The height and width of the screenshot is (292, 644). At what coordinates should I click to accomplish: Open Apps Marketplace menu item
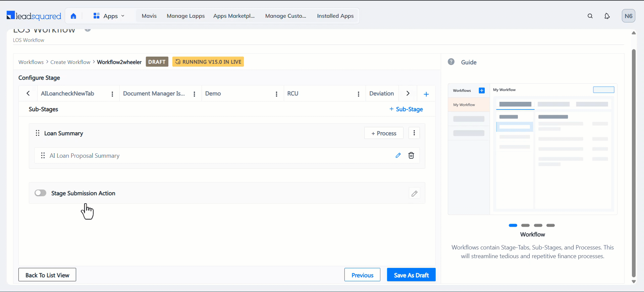(234, 16)
